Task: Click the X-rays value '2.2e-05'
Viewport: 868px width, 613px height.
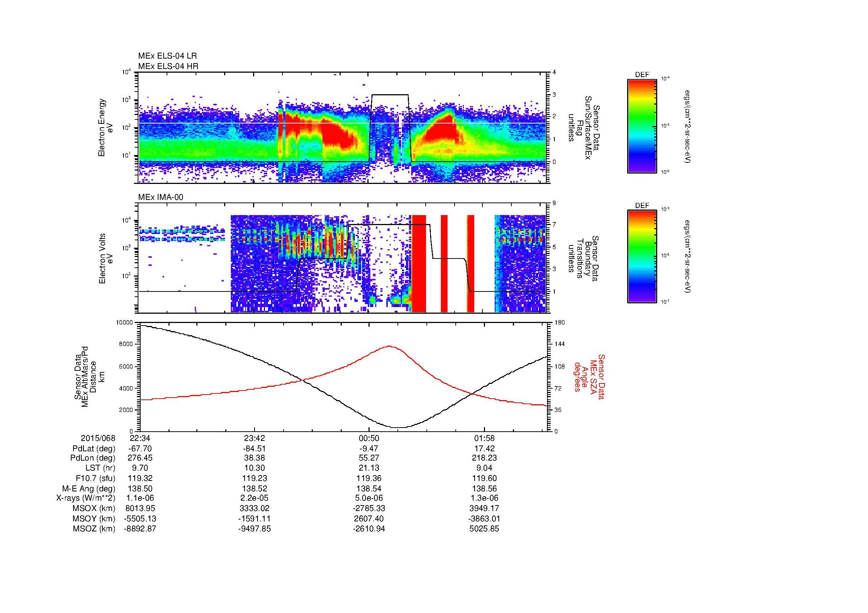Action: tap(255, 498)
